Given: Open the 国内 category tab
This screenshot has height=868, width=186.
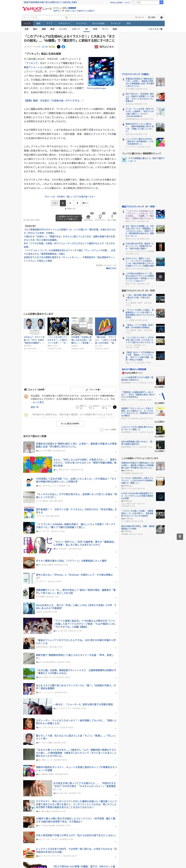Looking at the screenshot, I should (35, 29).
